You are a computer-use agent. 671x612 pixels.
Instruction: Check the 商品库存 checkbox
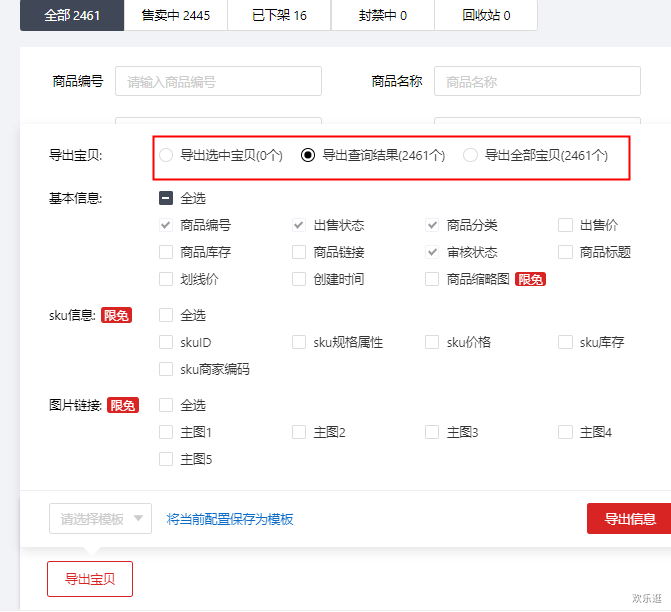point(166,252)
